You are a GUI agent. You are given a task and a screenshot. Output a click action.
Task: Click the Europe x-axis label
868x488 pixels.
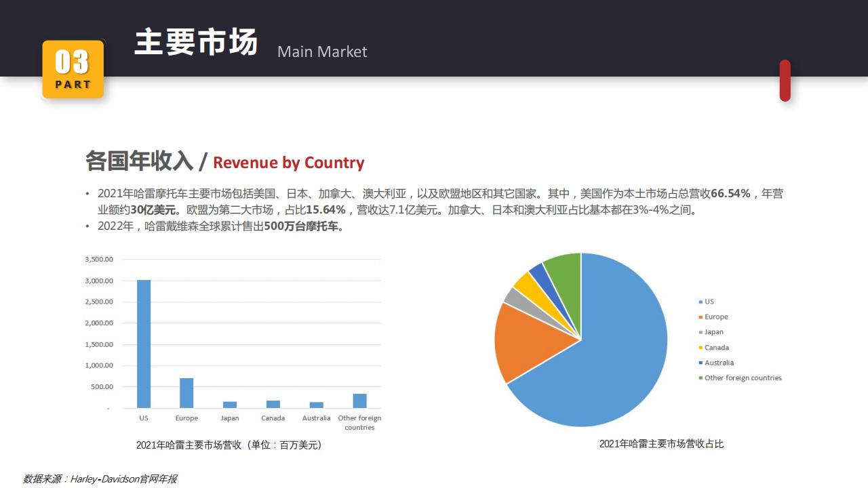click(186, 418)
